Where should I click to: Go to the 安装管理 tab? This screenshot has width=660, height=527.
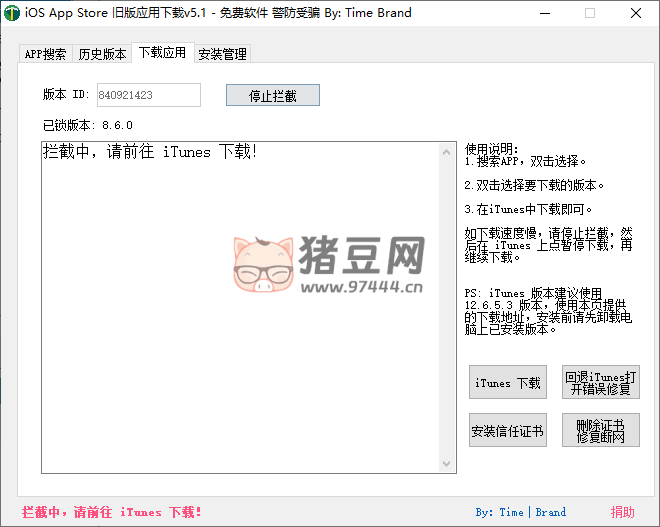click(222, 54)
